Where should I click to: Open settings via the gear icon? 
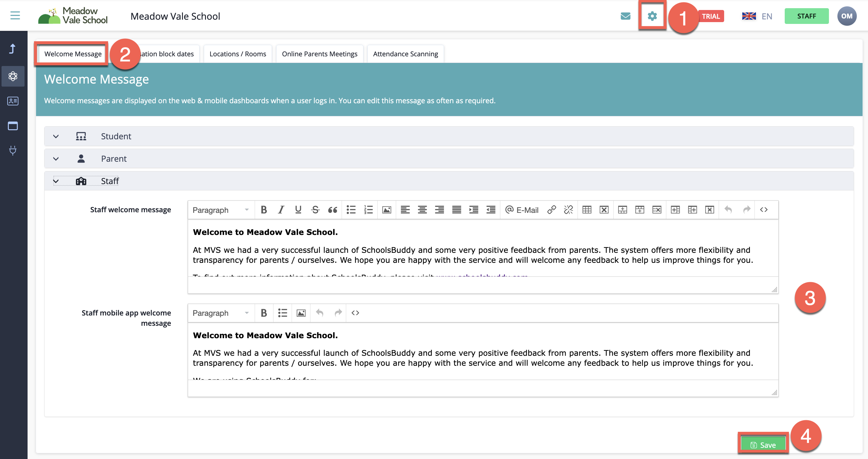point(652,15)
